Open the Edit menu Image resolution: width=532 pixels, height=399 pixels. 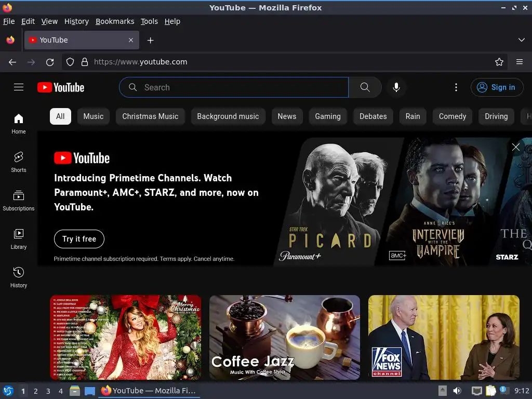click(28, 21)
